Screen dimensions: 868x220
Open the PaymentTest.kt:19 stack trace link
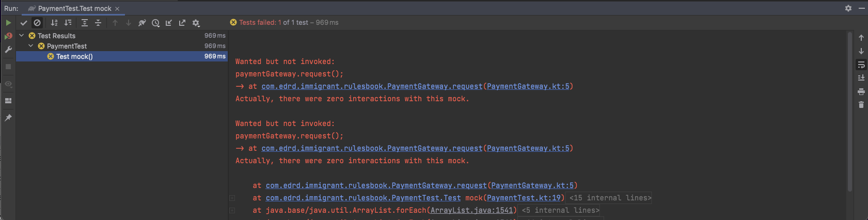[x=524, y=198]
